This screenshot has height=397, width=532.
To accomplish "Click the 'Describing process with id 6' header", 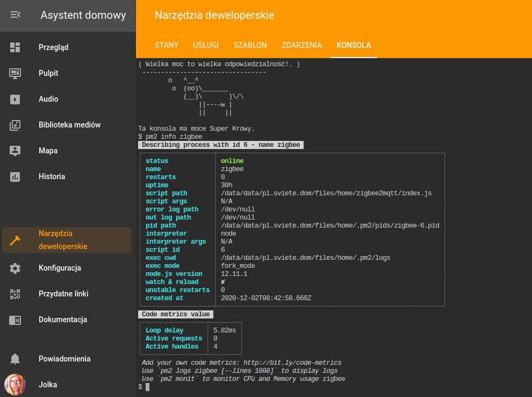I will click(x=221, y=145).
